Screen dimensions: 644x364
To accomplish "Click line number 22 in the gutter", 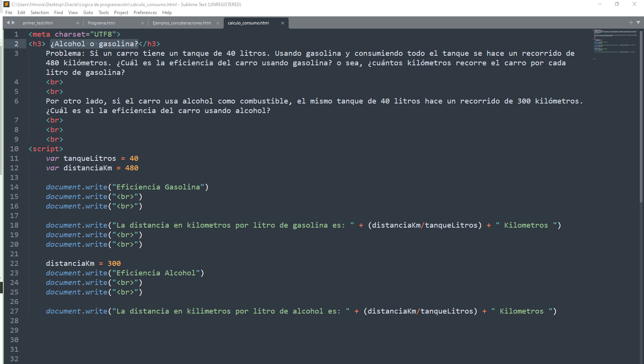I will click(14, 263).
